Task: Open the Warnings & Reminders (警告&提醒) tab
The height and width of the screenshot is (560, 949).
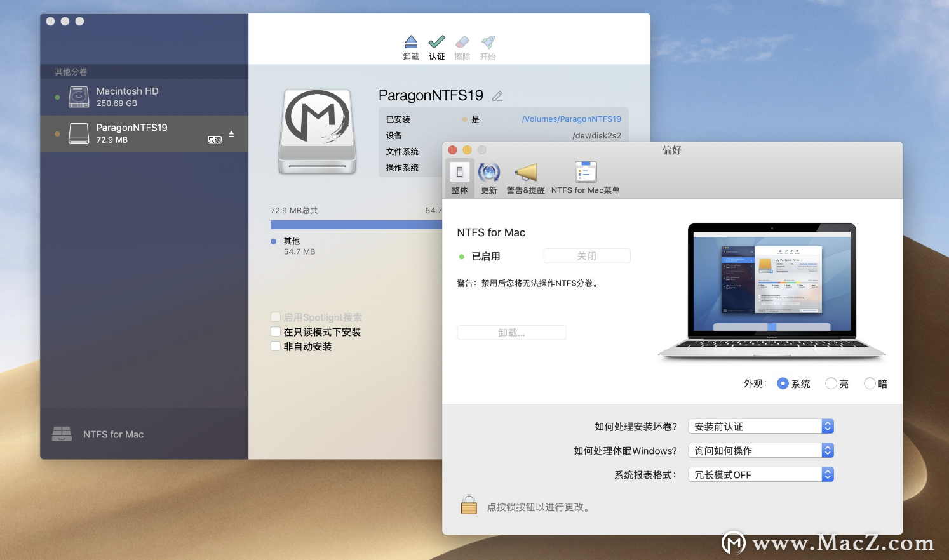Action: tap(525, 178)
